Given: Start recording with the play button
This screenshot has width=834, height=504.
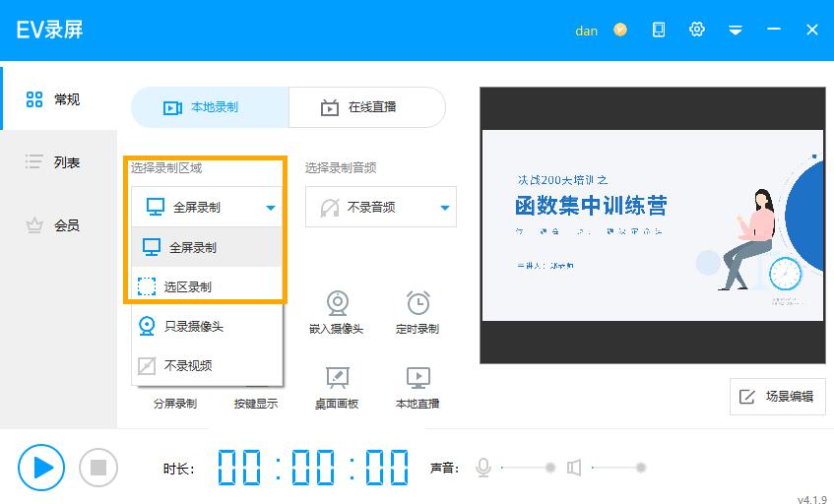Looking at the screenshot, I should 41,468.
